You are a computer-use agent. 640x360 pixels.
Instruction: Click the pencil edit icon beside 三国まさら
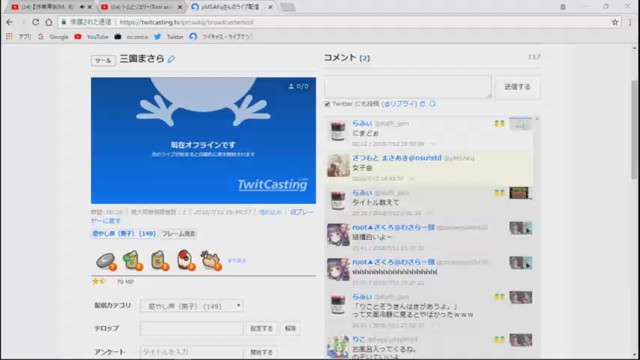[171, 59]
